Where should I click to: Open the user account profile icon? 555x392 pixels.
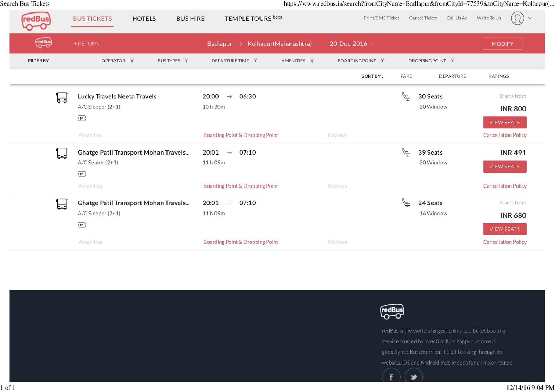click(517, 18)
